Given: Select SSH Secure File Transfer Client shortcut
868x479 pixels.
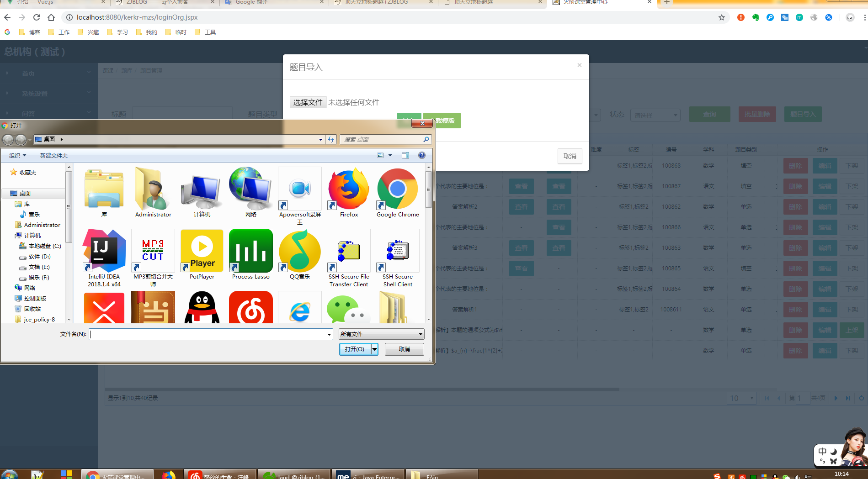Looking at the screenshot, I should point(349,251).
